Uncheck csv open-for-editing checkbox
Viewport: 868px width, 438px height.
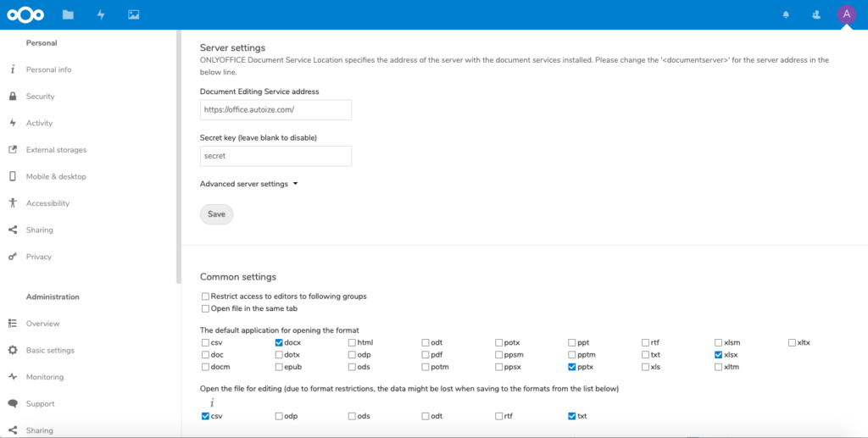pyautogui.click(x=205, y=417)
